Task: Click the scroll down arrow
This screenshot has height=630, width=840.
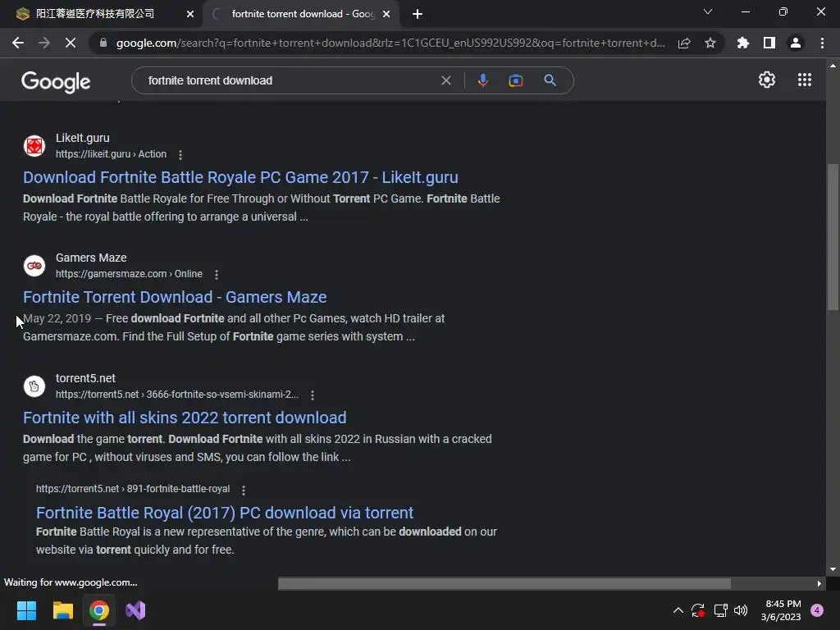Action: click(833, 569)
